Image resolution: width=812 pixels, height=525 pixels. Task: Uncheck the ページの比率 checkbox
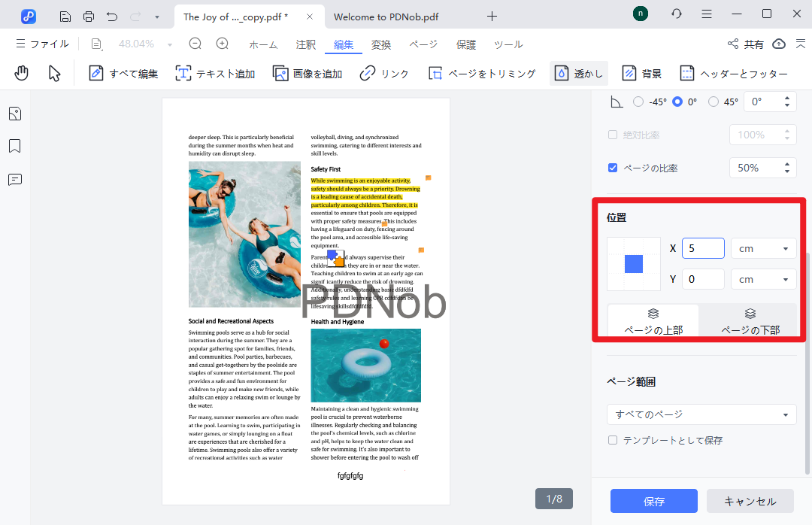pyautogui.click(x=613, y=168)
